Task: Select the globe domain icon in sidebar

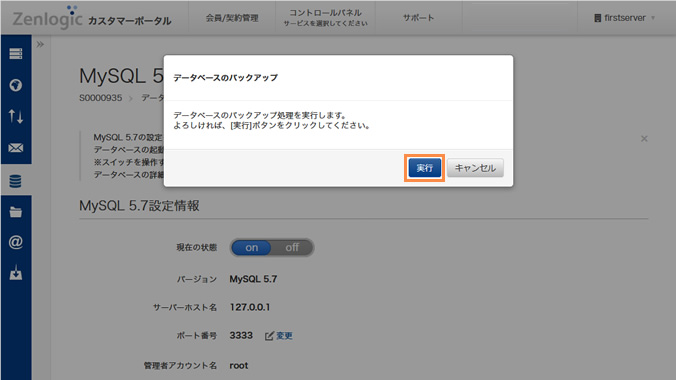Action: point(16,85)
